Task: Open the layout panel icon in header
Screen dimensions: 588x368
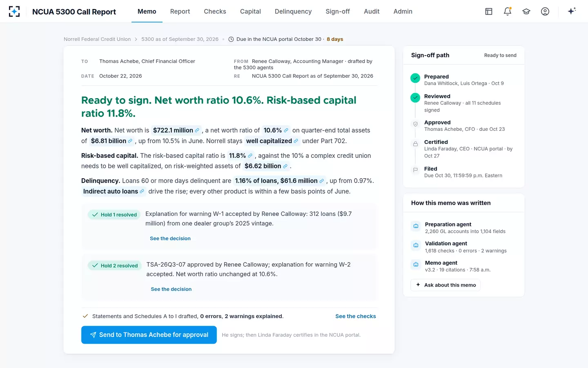Action: (489, 11)
